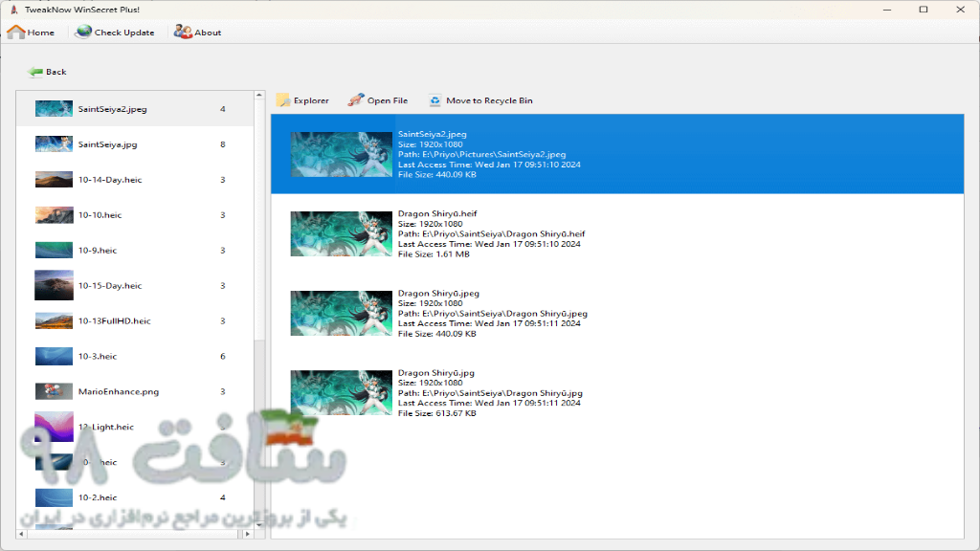Click the Open File label
This screenshot has width=980, height=551.
click(x=388, y=100)
